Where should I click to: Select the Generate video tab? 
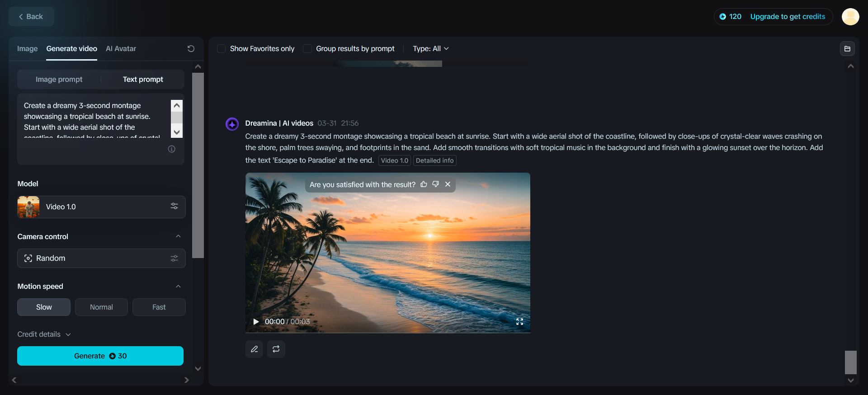[x=71, y=48]
